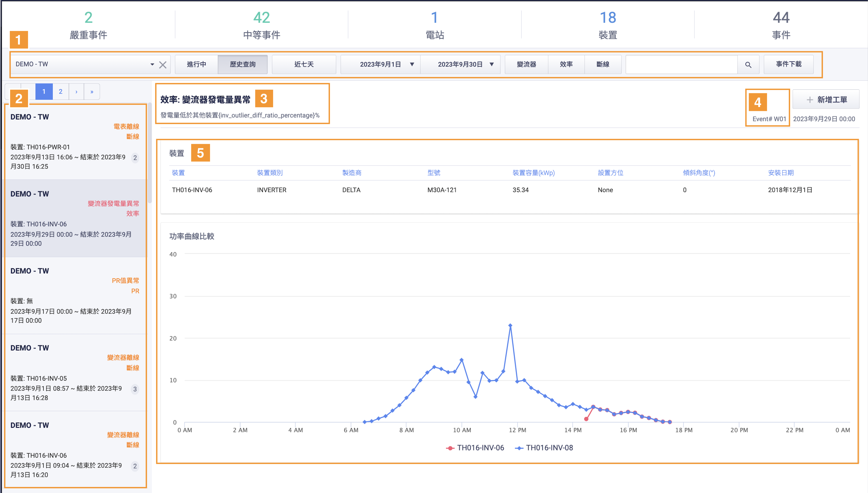Sort by 製造商 column header
This screenshot has height=493, width=868.
tap(351, 173)
